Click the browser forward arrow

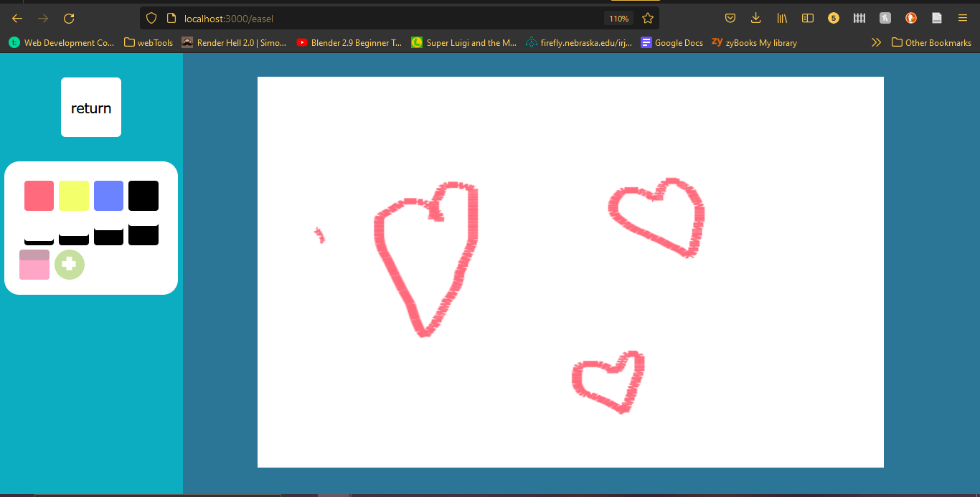tap(43, 19)
